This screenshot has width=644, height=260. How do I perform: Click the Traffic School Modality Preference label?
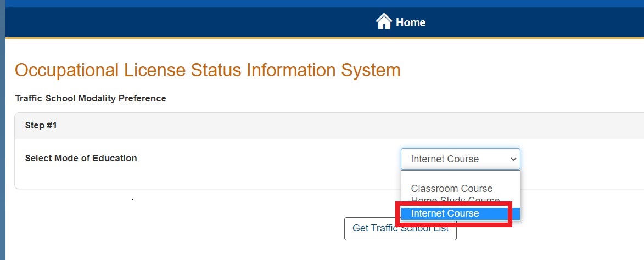[x=91, y=99]
